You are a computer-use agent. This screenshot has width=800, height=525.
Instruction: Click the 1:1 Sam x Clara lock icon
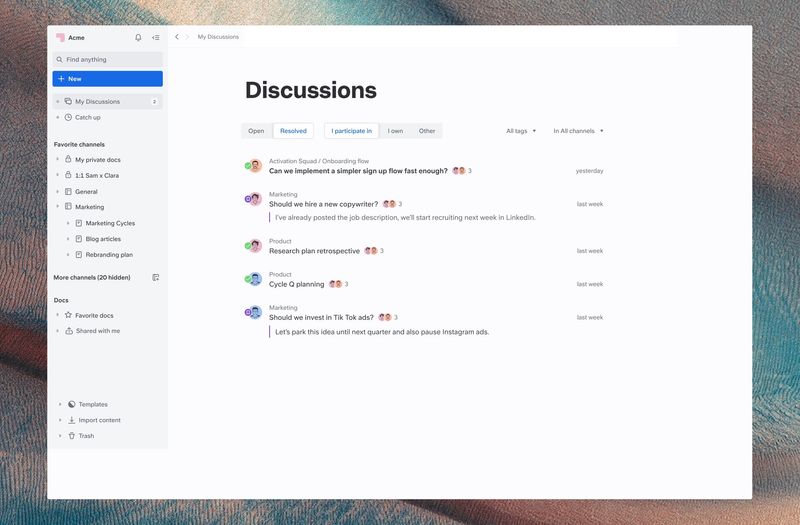pos(68,175)
